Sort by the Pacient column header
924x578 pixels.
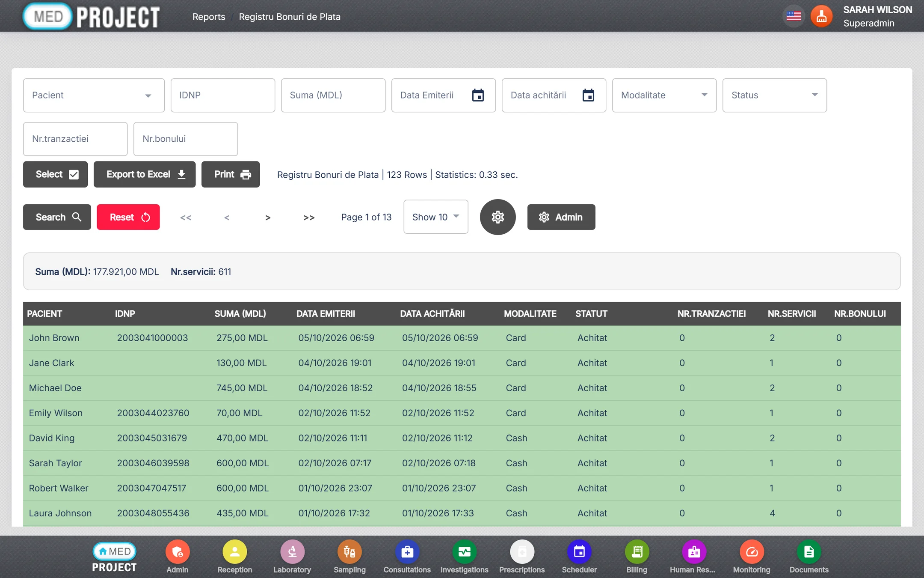pos(44,313)
